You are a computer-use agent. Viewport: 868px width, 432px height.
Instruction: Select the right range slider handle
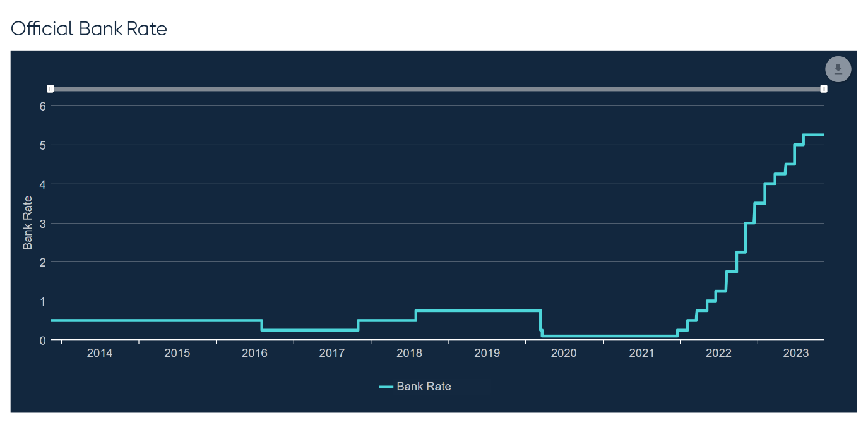[x=824, y=89]
